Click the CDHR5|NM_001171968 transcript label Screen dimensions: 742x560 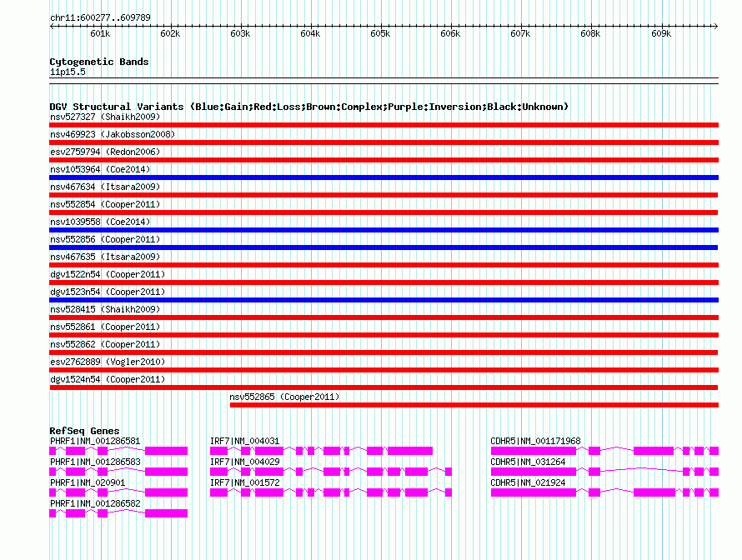535,441
